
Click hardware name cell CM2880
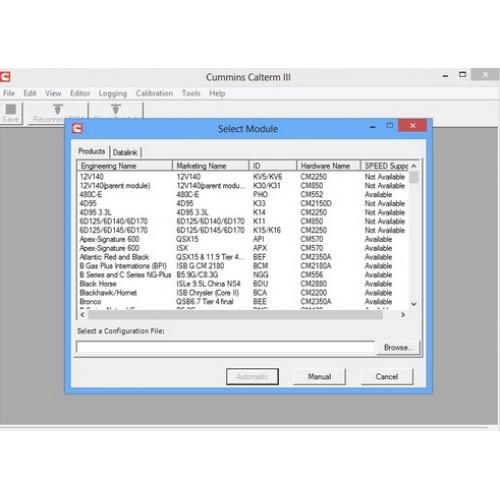314,284
